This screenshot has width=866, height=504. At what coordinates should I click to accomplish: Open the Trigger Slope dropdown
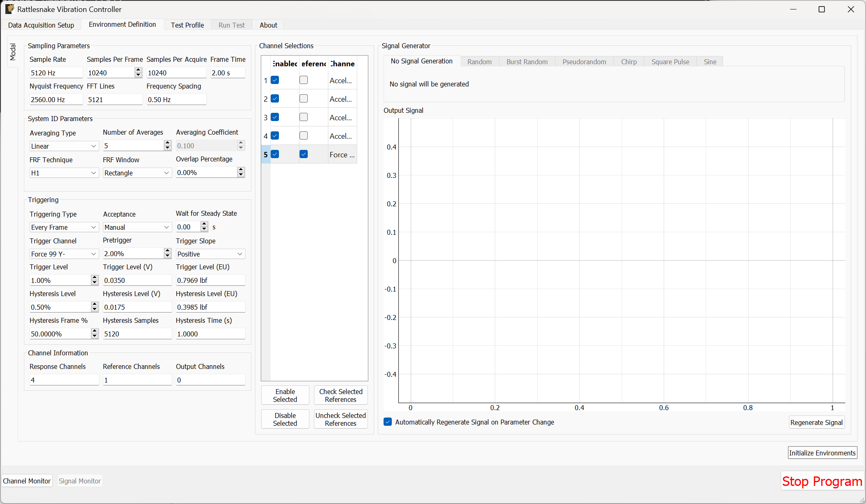click(210, 254)
